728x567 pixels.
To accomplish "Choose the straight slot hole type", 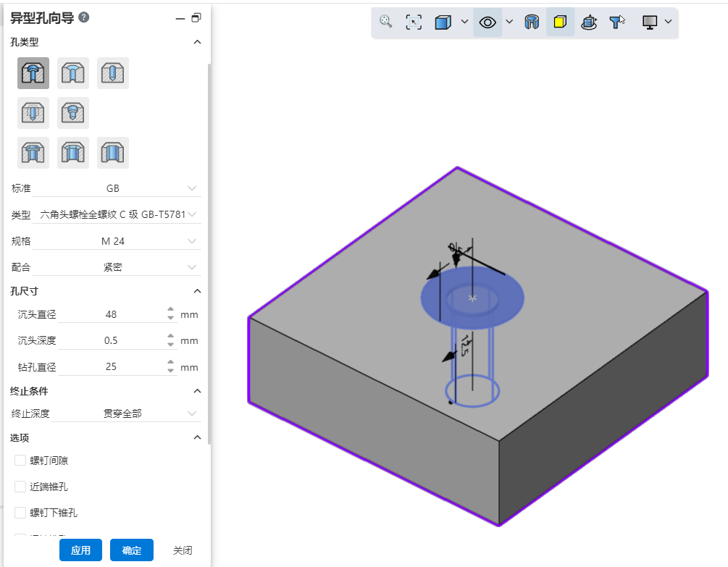I will [x=113, y=153].
